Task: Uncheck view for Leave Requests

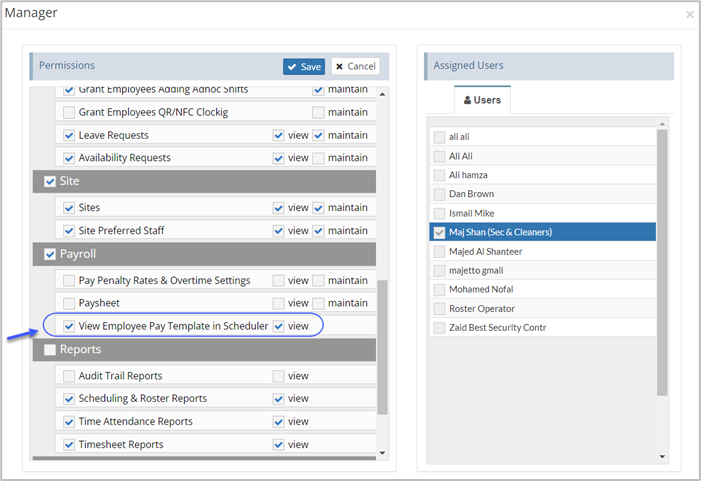Action: (x=278, y=135)
